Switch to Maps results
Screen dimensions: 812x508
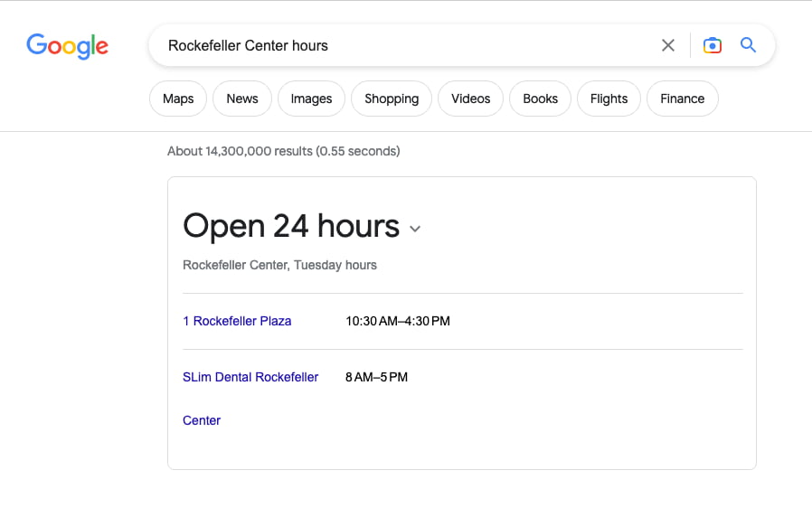click(178, 99)
